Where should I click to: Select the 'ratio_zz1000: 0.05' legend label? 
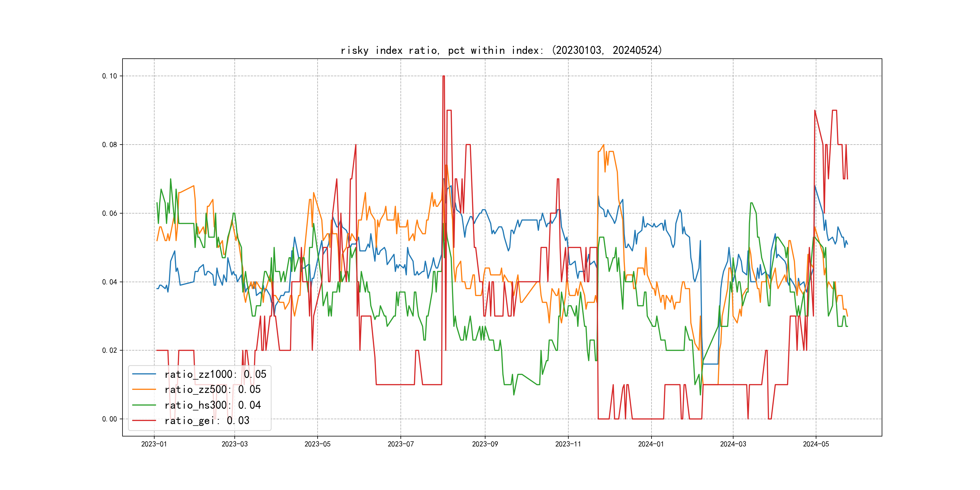coord(215,374)
